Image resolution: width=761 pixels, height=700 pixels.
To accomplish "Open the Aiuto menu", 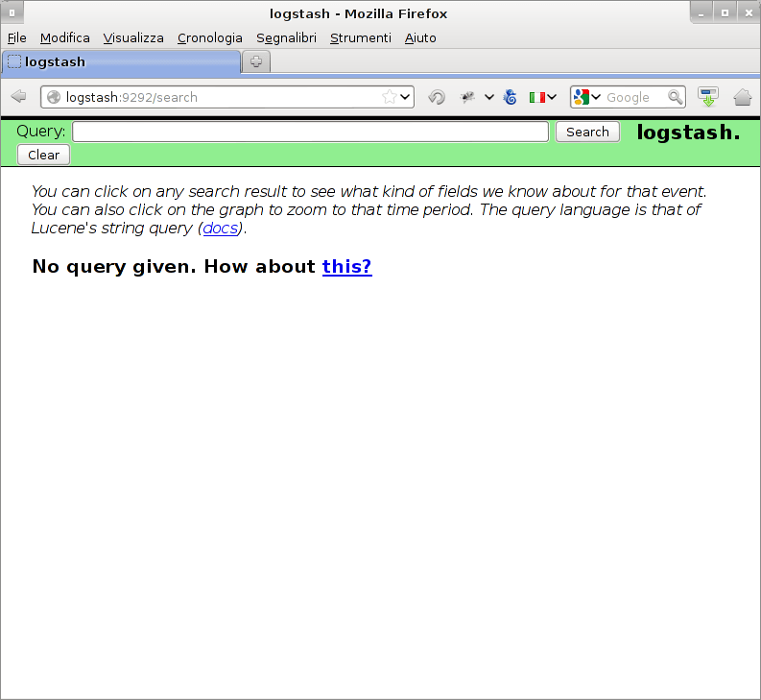I will pos(420,37).
